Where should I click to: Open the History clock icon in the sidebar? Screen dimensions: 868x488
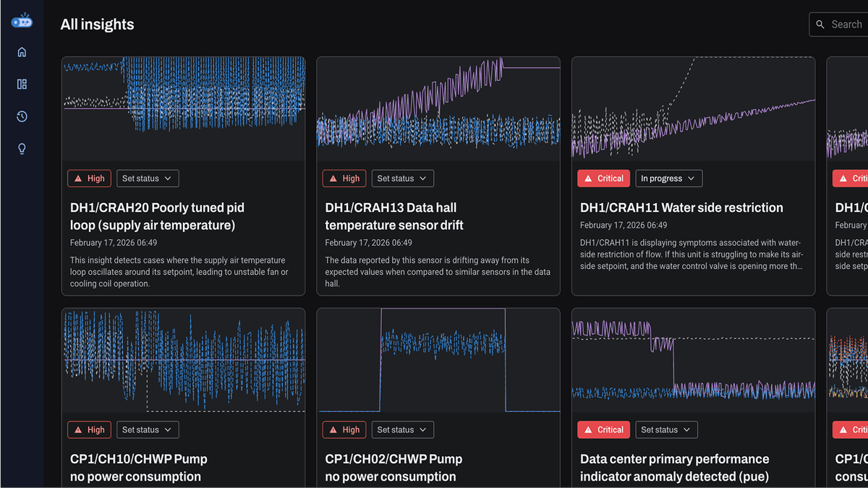(x=21, y=116)
